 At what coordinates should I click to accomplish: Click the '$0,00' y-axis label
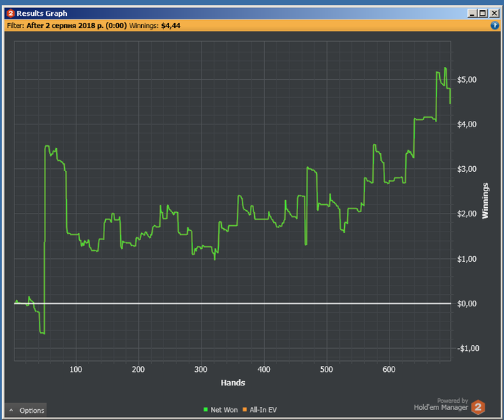[467, 303]
